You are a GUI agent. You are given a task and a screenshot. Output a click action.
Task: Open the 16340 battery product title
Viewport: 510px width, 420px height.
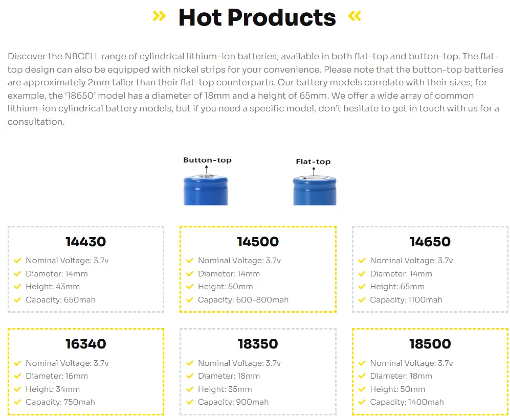click(x=86, y=344)
